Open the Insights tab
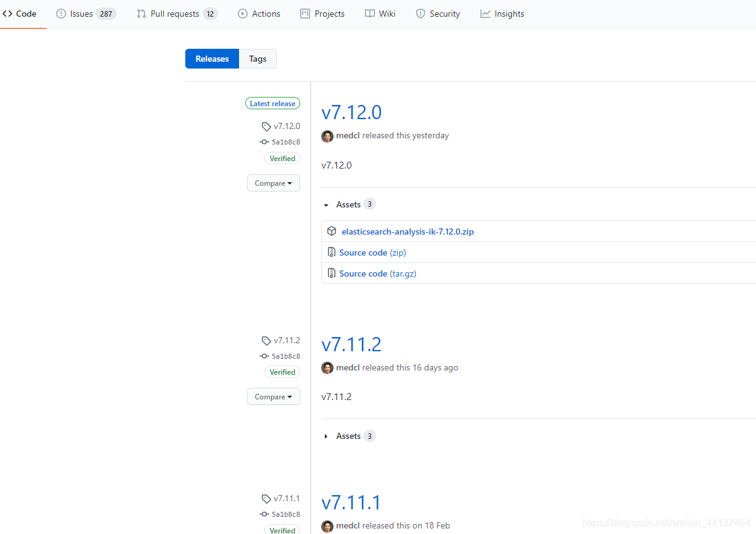Image resolution: width=756 pixels, height=534 pixels. (502, 14)
